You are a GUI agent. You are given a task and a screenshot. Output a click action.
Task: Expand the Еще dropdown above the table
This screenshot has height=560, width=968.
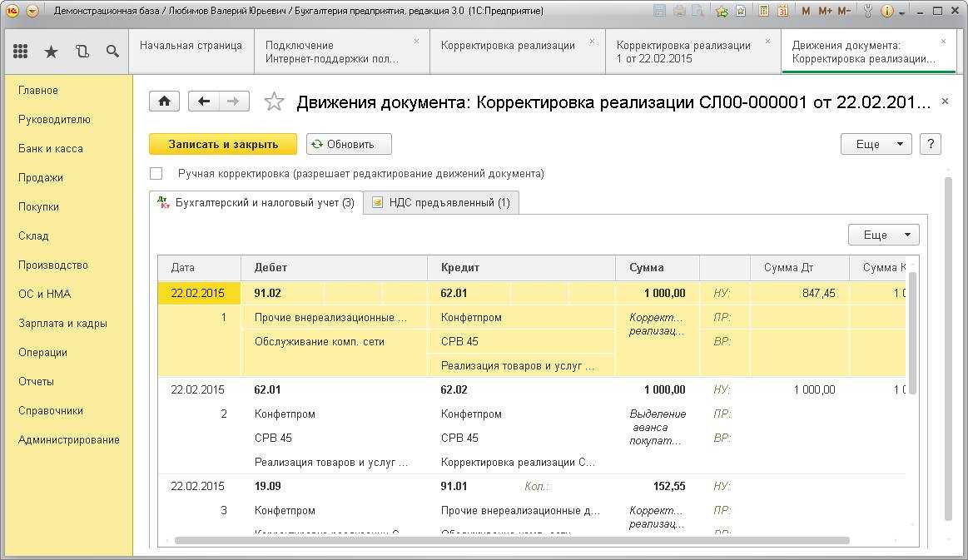click(883, 235)
